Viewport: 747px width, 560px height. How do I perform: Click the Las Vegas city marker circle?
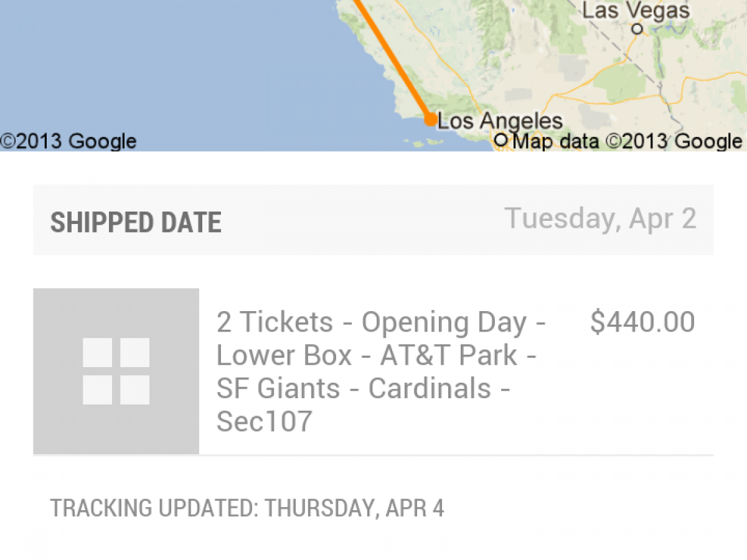[636, 29]
